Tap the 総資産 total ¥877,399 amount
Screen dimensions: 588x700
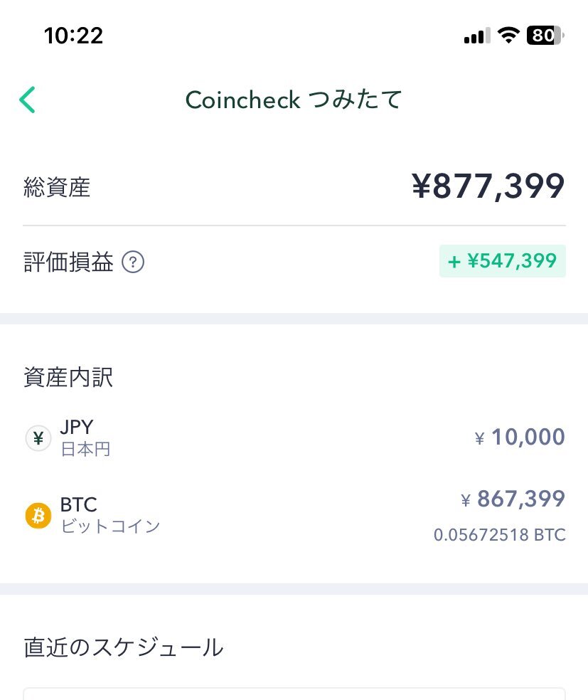(x=488, y=186)
